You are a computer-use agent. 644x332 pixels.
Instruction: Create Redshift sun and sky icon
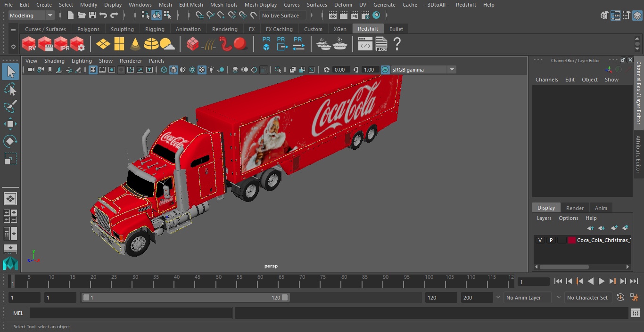click(x=167, y=44)
